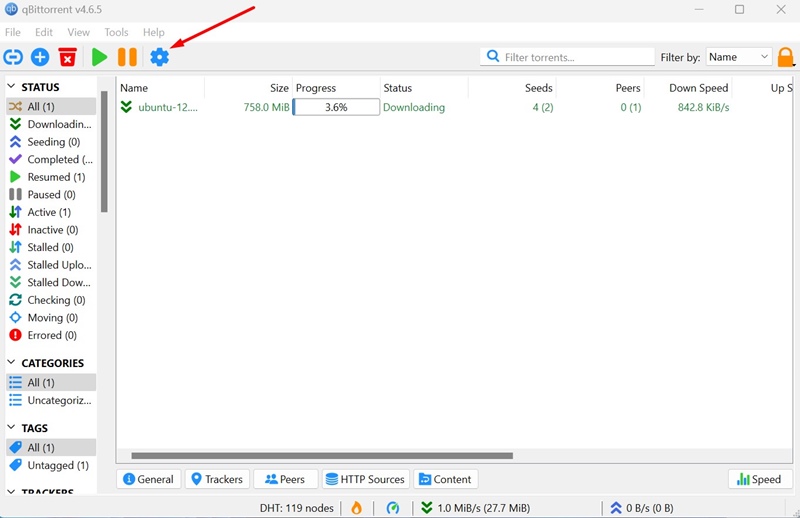
Task: Click the sidebar vertical scrollbar
Action: tap(104, 152)
